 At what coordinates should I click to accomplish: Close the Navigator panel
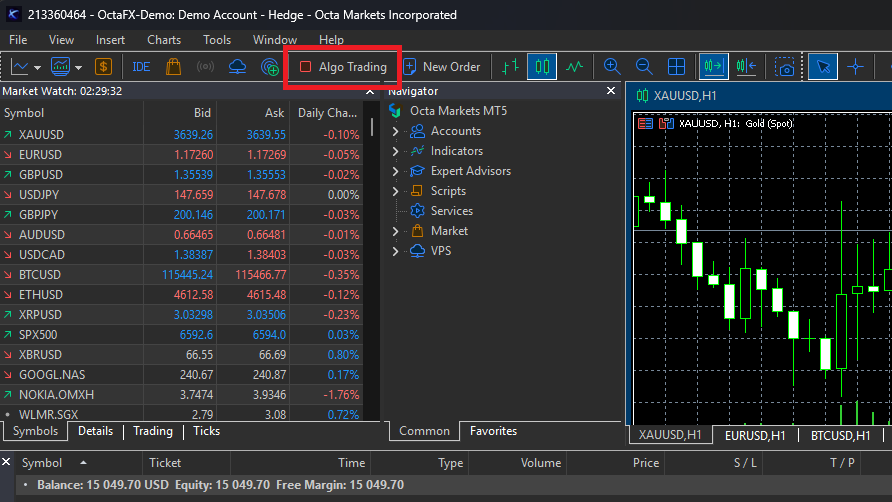611,90
